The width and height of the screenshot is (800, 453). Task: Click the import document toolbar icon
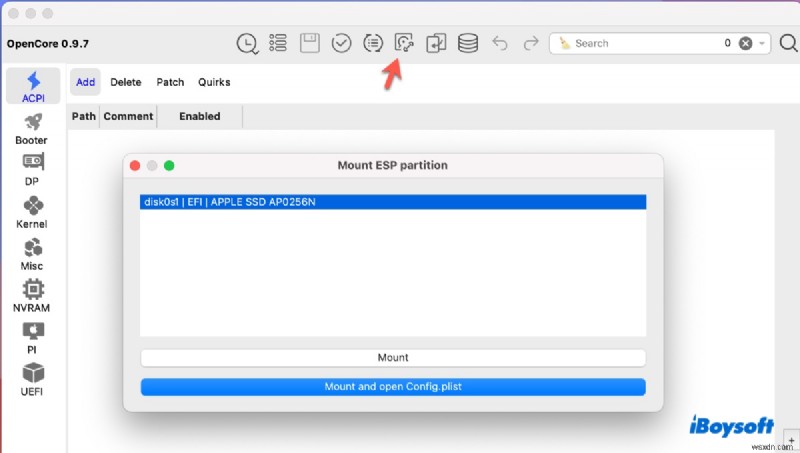436,43
